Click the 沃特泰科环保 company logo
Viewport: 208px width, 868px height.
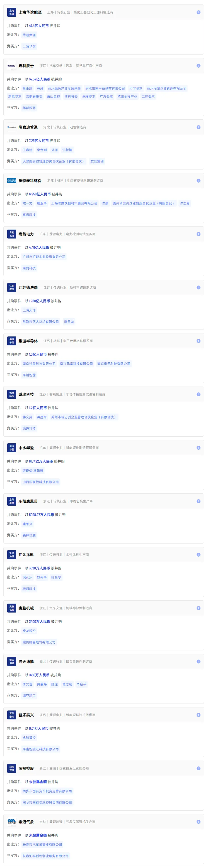pyautogui.click(x=11, y=181)
